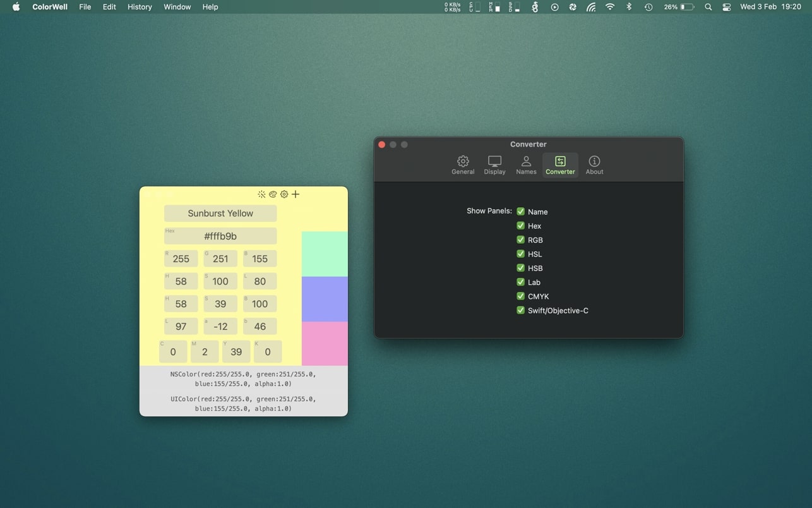Open Spotlight search in menu bar

[x=708, y=7]
